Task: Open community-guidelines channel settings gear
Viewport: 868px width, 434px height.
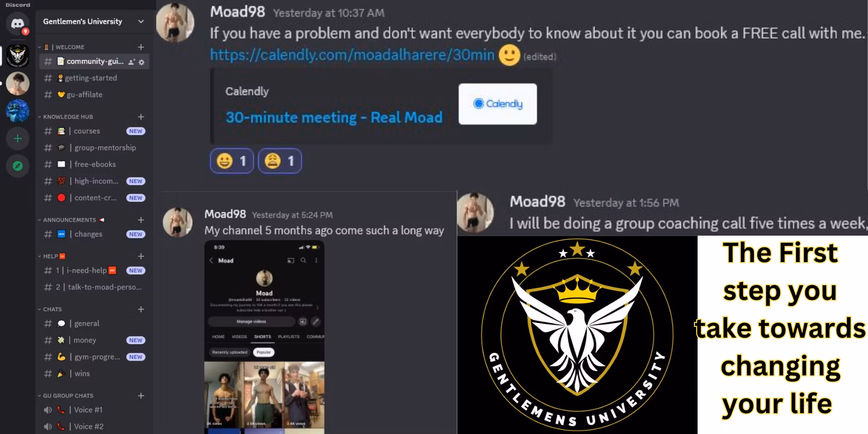Action: point(141,62)
